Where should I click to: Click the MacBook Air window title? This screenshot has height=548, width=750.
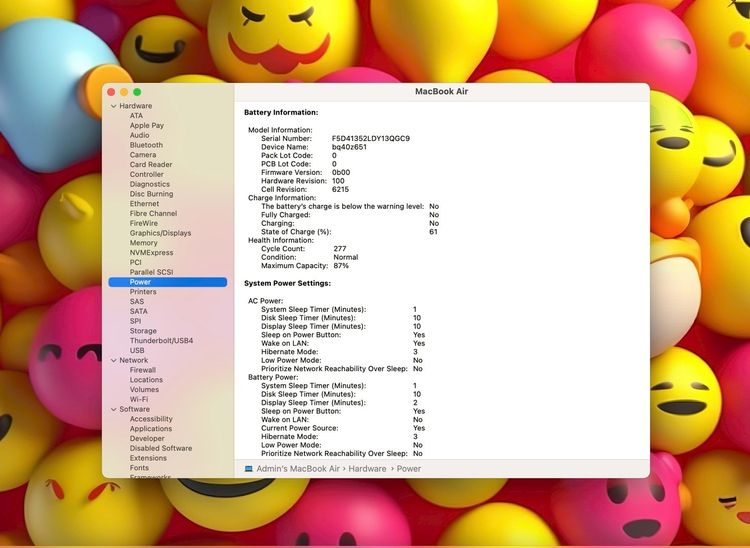(x=441, y=92)
